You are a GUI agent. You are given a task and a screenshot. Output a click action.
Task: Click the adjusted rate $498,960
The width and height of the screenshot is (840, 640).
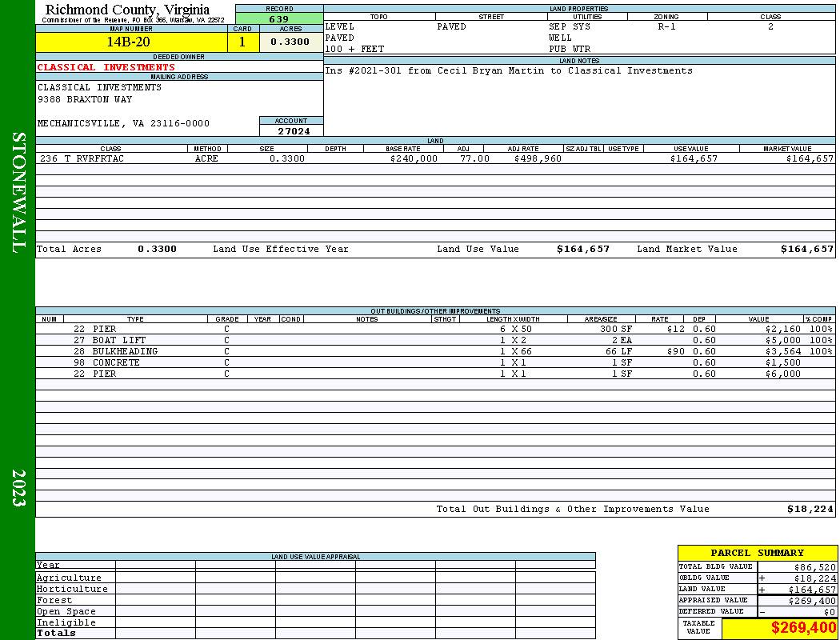pos(538,159)
